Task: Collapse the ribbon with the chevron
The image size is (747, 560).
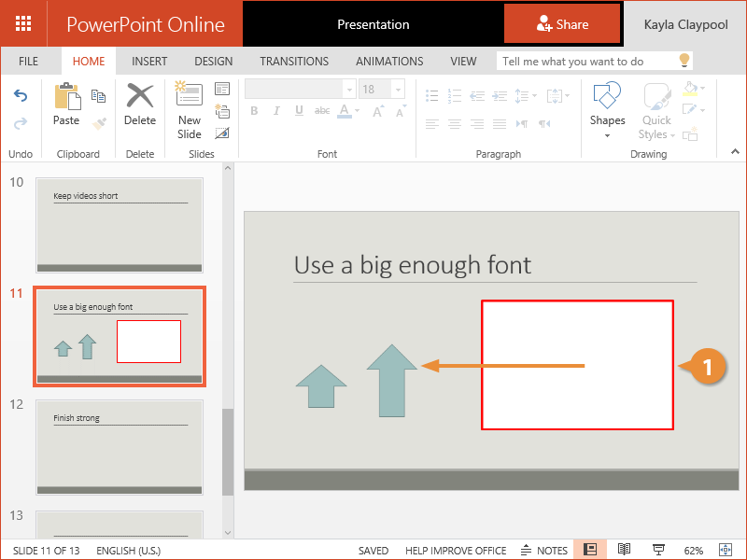Action: [734, 152]
